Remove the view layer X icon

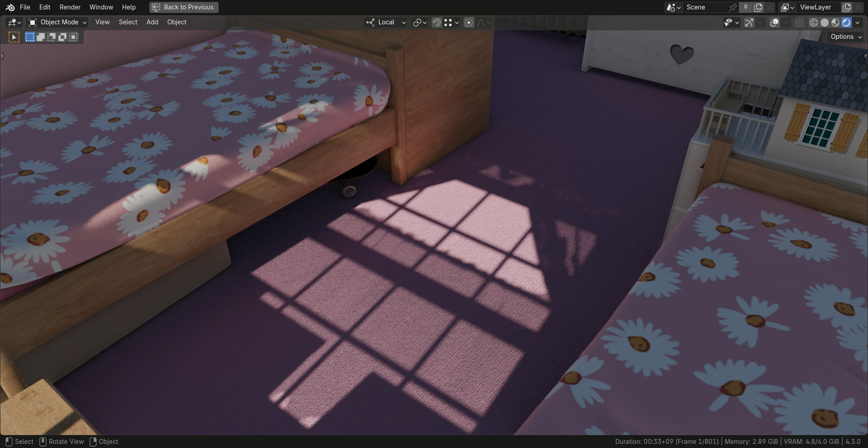858,7
